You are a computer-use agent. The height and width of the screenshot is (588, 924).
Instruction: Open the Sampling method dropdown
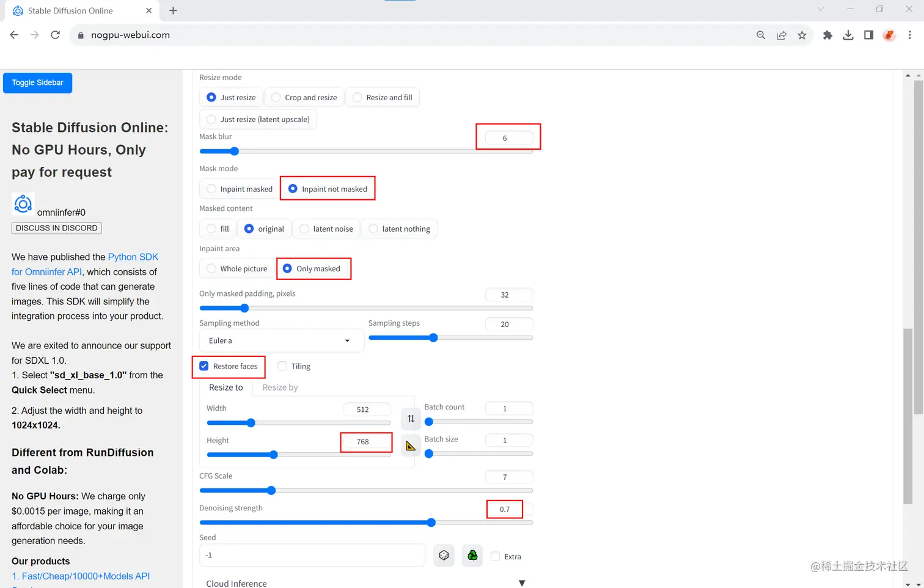point(282,340)
